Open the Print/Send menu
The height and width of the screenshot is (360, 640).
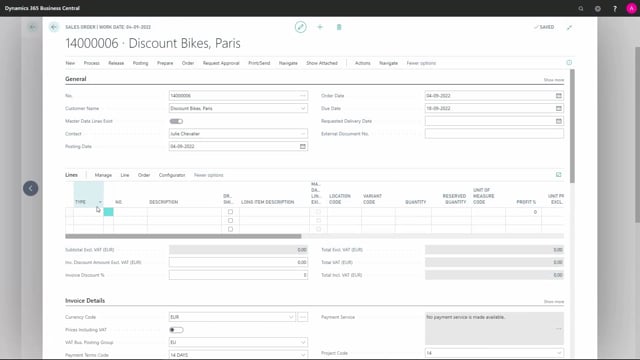(259, 63)
